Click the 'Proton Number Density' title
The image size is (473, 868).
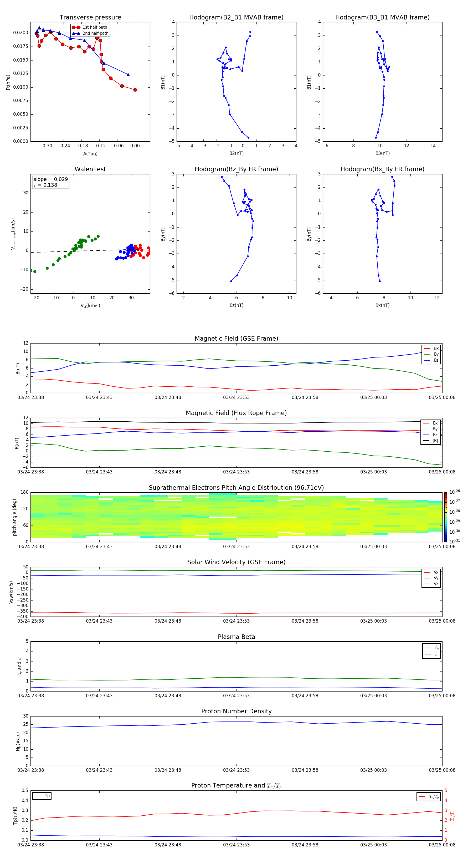tap(236, 711)
